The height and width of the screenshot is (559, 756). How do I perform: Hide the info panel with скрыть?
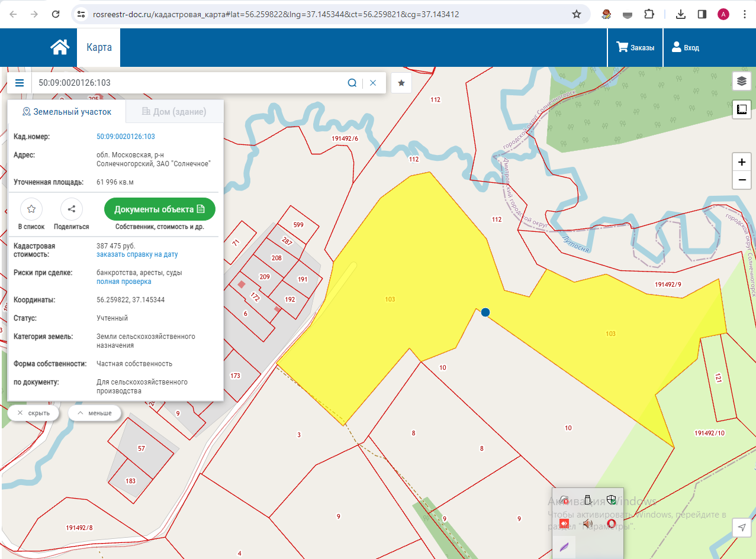(33, 413)
